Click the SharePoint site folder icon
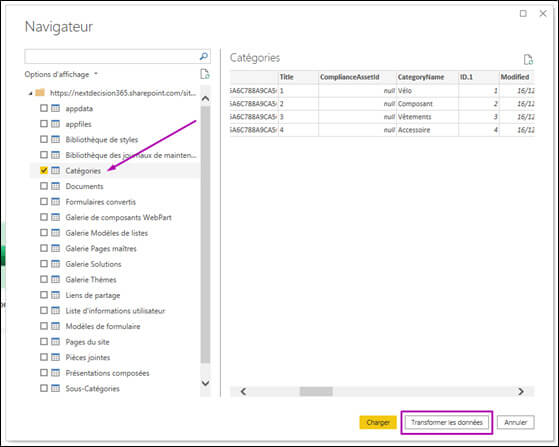 pyautogui.click(x=40, y=93)
